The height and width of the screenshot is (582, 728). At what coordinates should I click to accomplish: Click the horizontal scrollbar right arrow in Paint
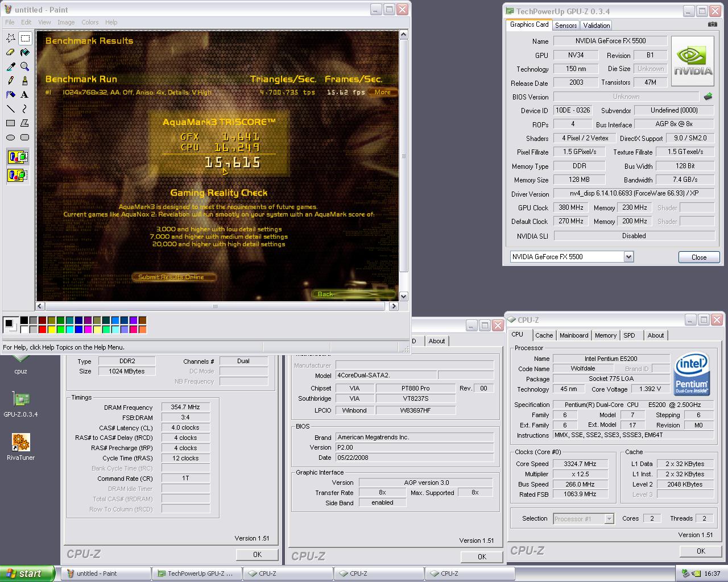(x=394, y=306)
